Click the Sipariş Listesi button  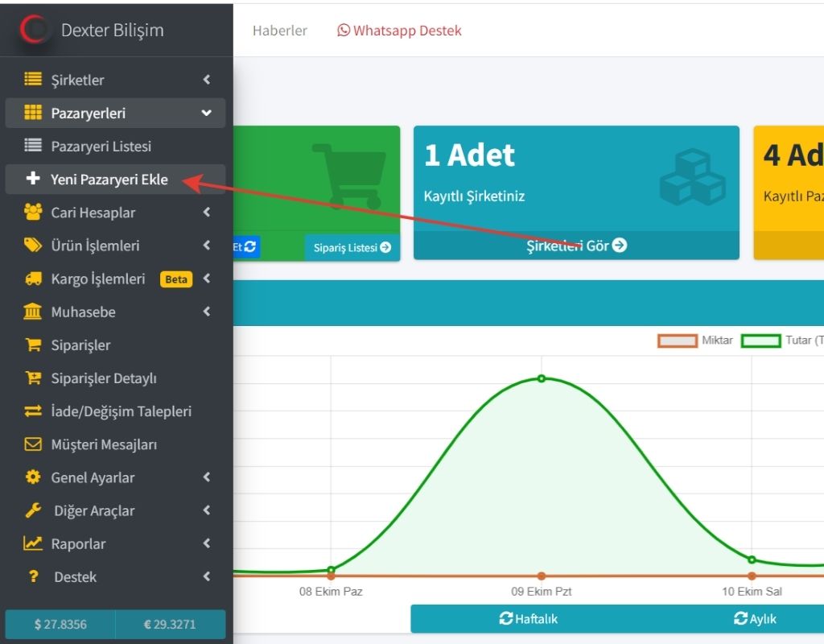(x=352, y=248)
